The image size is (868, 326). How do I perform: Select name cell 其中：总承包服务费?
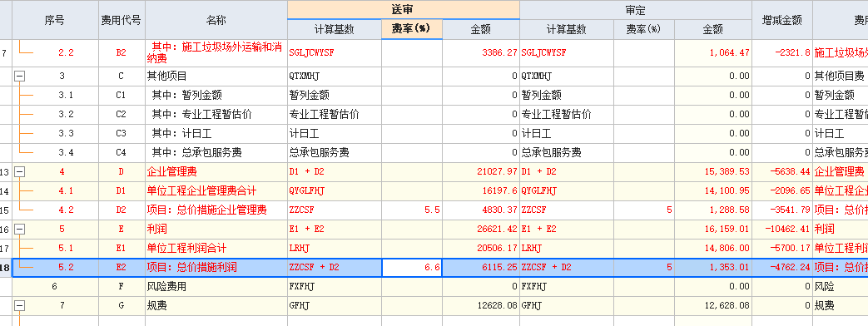pos(216,153)
